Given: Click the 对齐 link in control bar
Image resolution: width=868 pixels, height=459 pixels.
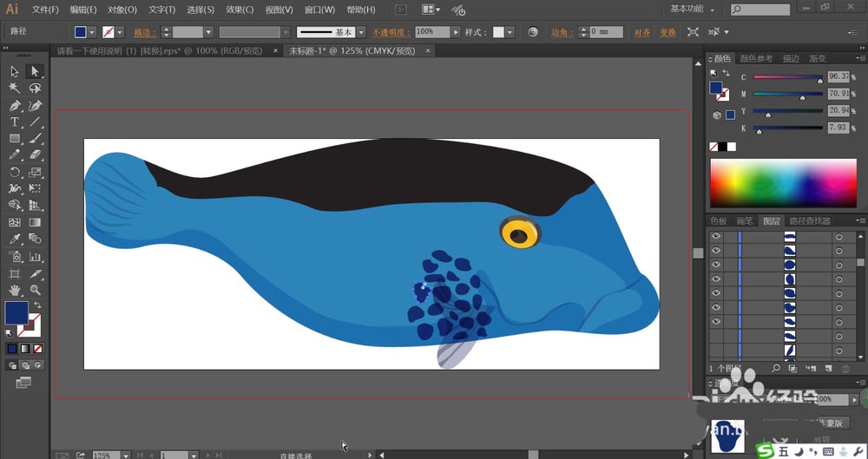Looking at the screenshot, I should tap(641, 32).
